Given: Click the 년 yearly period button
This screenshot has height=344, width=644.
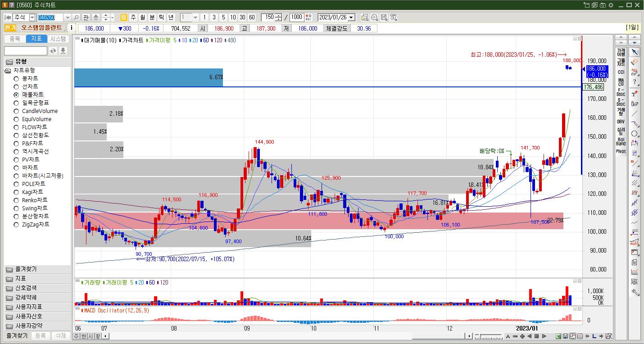Looking at the screenshot, I should (171, 17).
